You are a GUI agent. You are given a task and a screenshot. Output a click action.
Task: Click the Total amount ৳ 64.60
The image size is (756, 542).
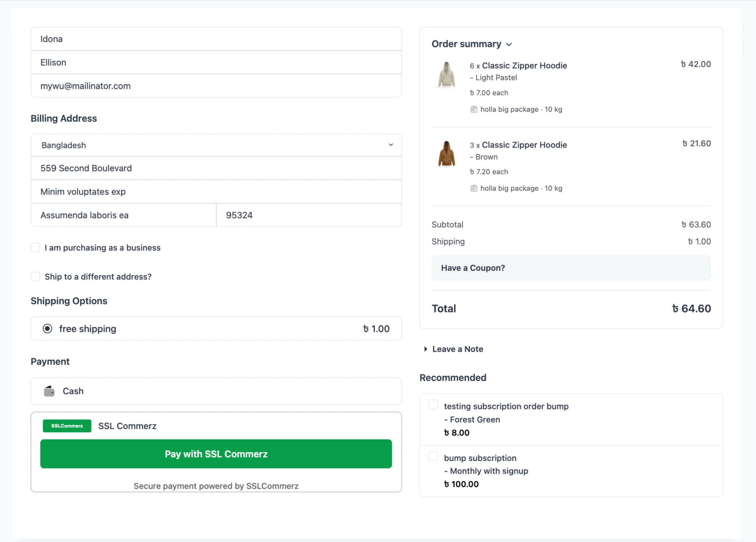(x=691, y=308)
